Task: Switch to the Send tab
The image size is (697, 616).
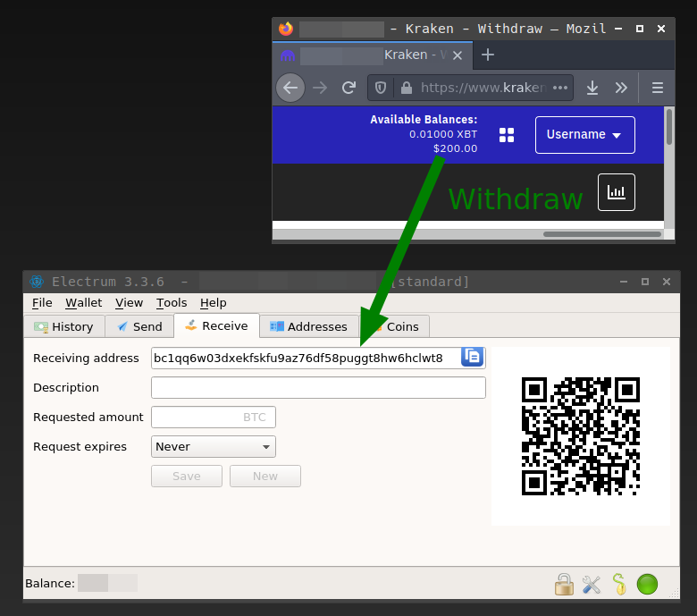Action: [x=139, y=326]
